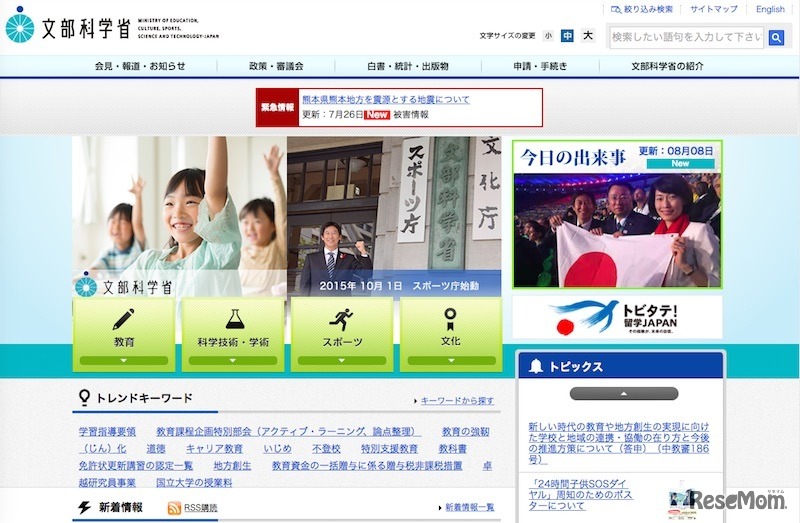The image size is (800, 523).
Task: Set text size to 小
Action: [548, 36]
